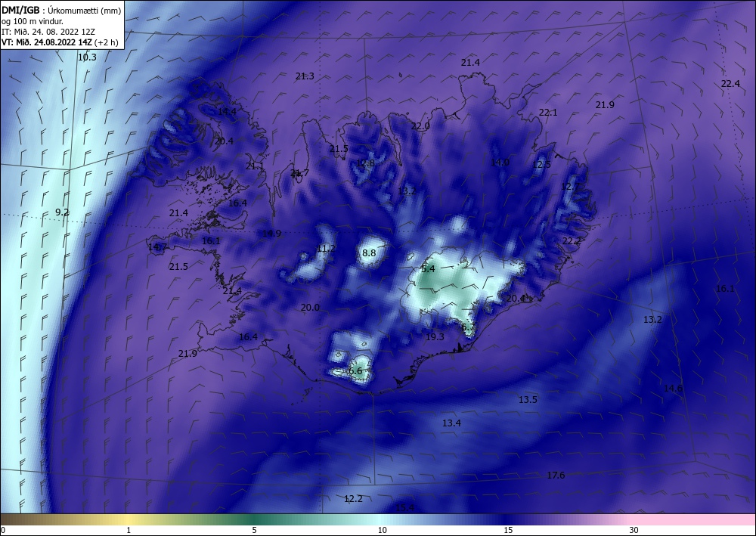Screen dimensions: 756x536
Task: Click the color scale tick label '15'
Action: (x=508, y=531)
